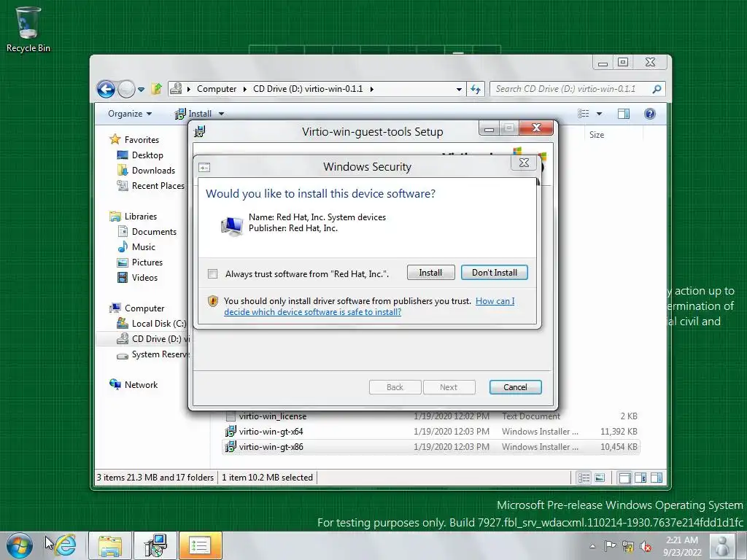Click the drive icon in address bar
The image size is (747, 560).
(176, 88)
